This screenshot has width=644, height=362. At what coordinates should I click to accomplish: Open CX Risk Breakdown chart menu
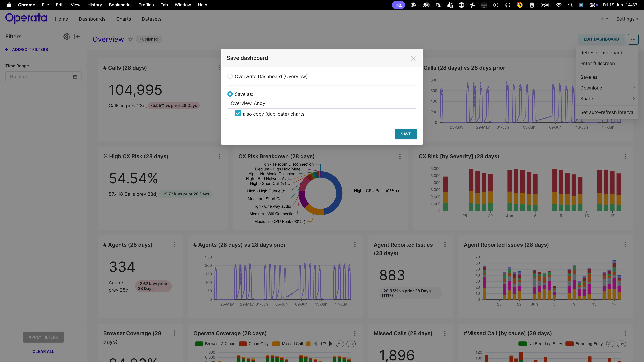(400, 156)
